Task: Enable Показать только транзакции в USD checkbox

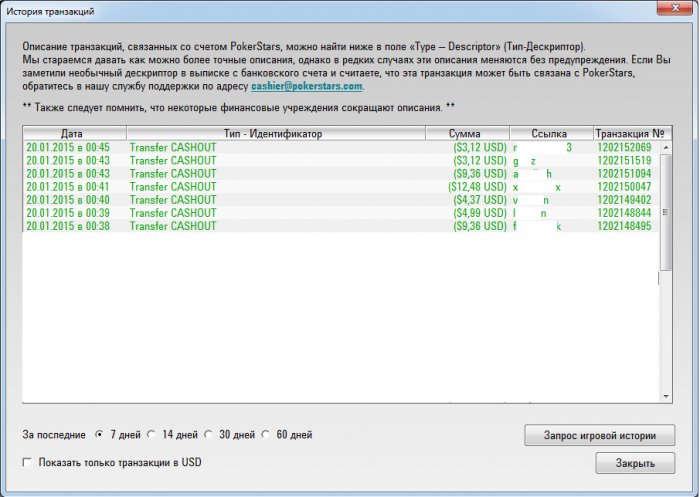Action: tap(27, 462)
